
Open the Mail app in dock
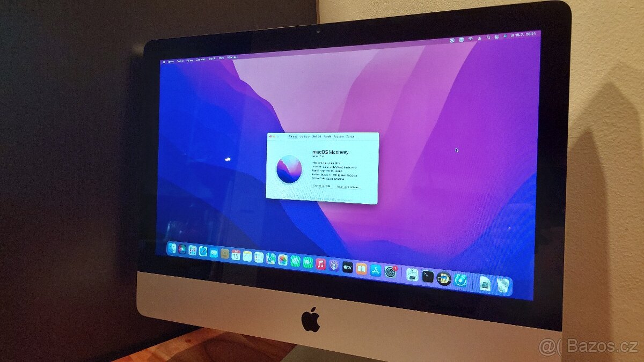tap(214, 253)
